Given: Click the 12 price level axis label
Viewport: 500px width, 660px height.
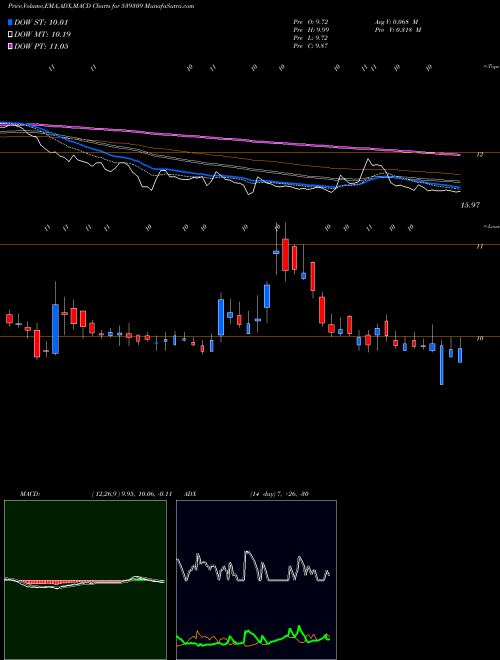Looking at the screenshot, I should coord(479,155).
